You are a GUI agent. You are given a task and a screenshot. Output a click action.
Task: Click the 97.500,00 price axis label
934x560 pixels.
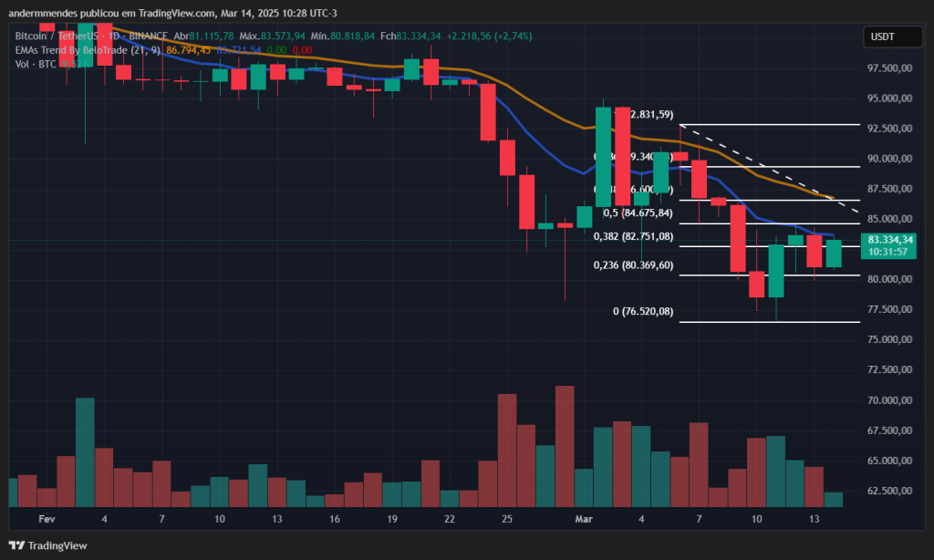[889, 67]
